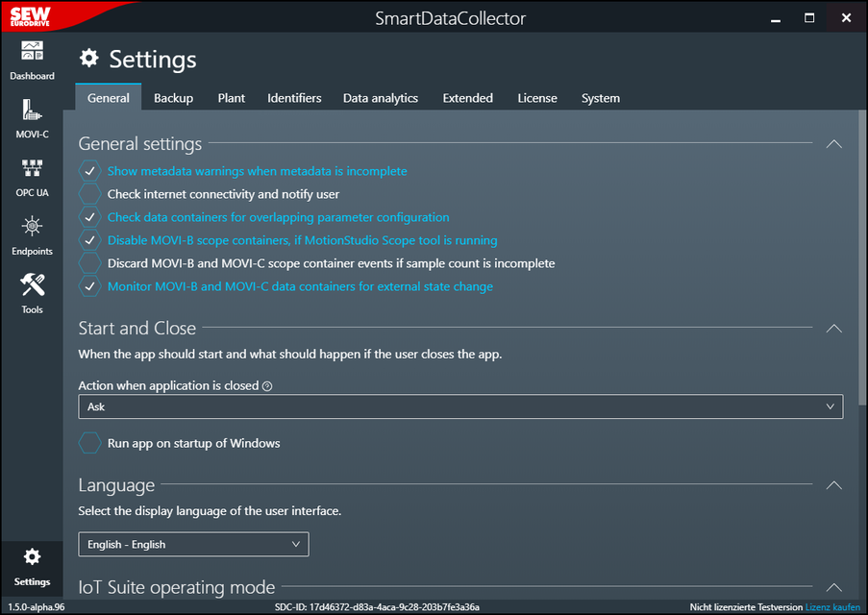Switch to the Data analytics tab
The image size is (868, 615).
[x=381, y=98]
